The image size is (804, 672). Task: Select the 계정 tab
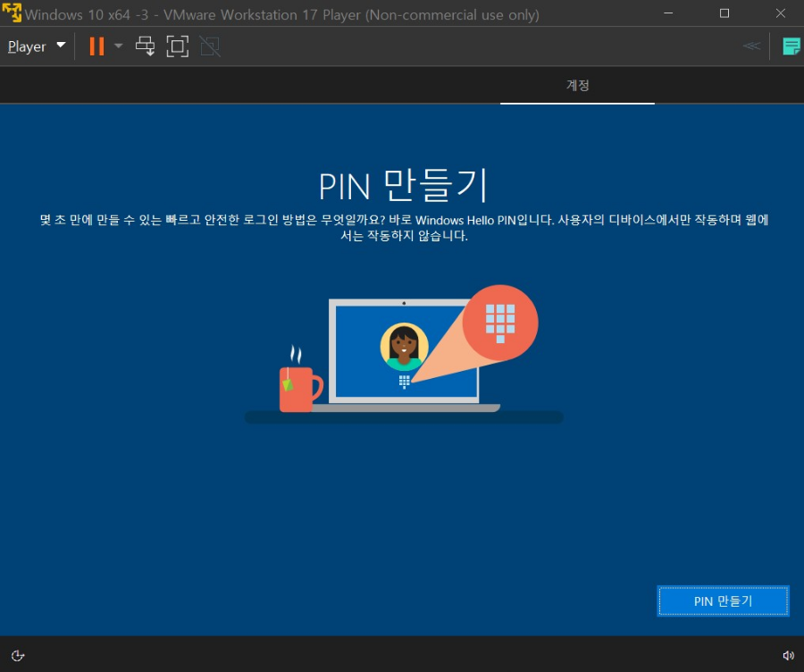point(577,85)
